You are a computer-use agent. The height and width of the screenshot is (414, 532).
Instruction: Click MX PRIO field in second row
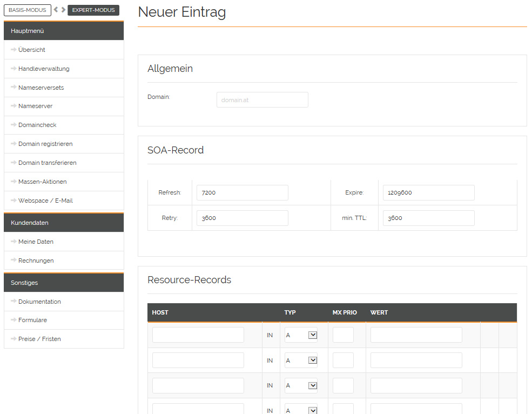343,360
